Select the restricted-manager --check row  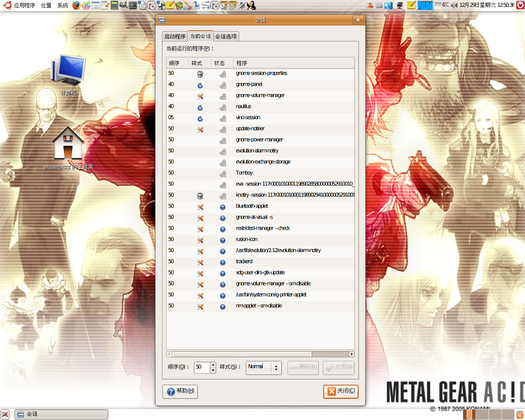[260, 228]
